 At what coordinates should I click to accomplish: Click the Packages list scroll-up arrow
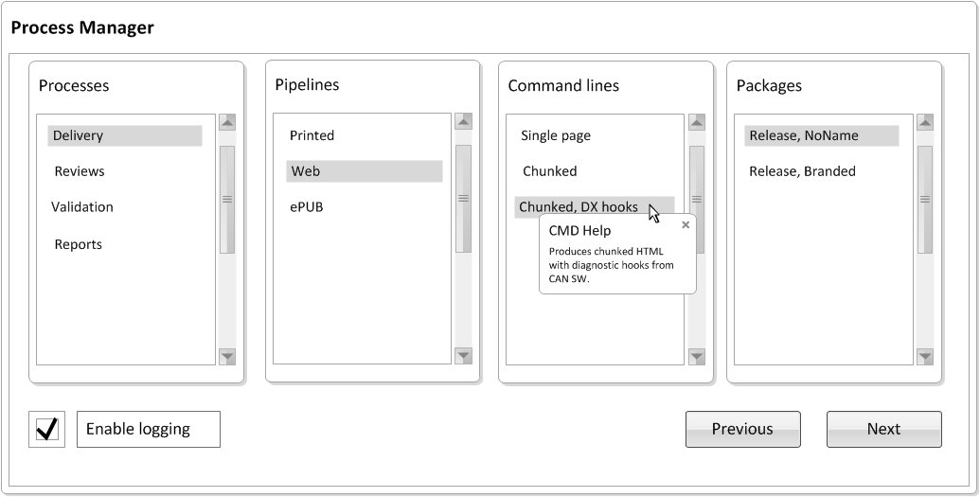925,122
